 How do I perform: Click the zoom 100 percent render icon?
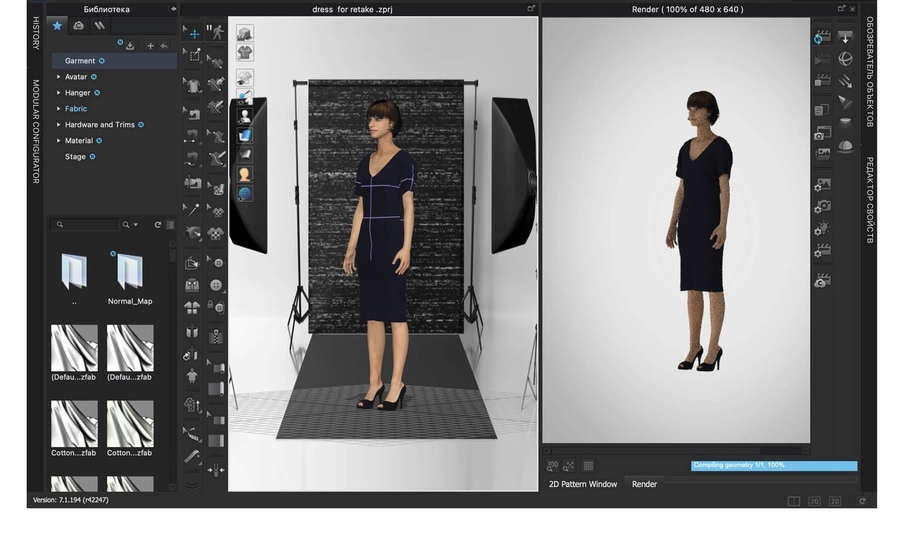(553, 466)
